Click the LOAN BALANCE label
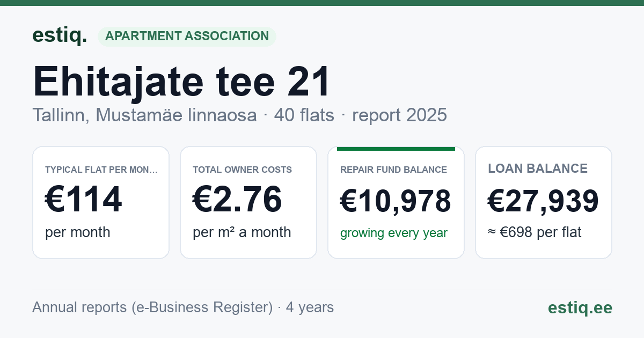 pos(538,168)
